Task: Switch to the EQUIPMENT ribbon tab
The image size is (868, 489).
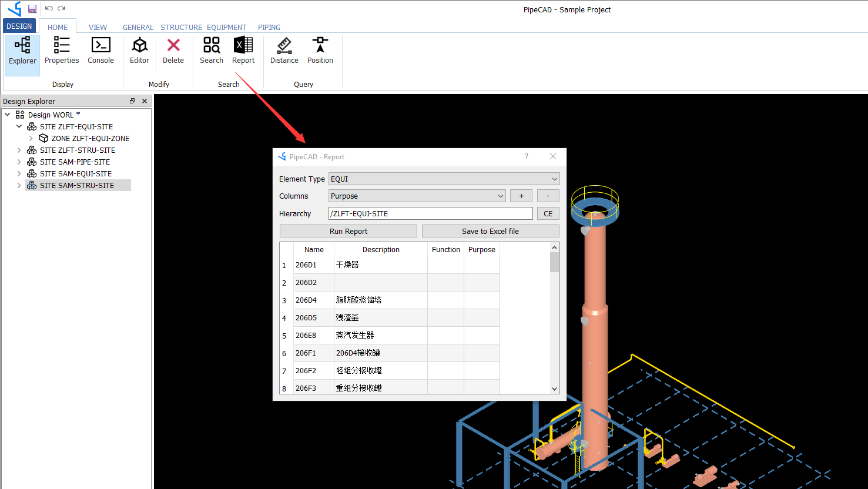Action: pos(226,27)
